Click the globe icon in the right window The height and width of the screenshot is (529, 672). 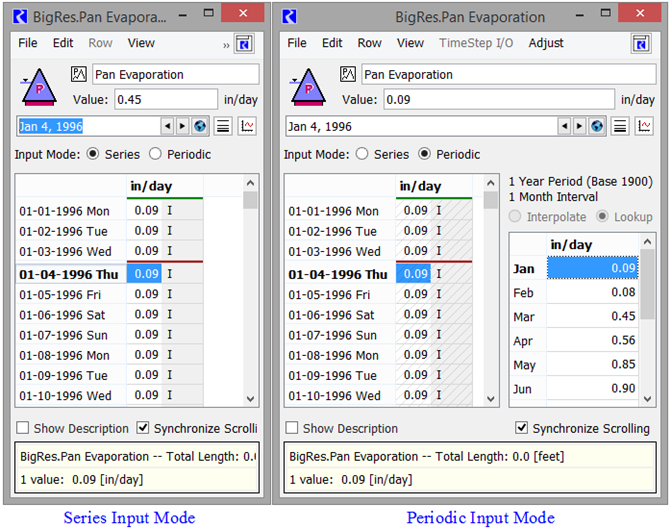597,126
